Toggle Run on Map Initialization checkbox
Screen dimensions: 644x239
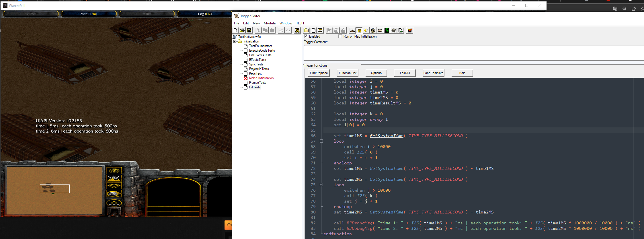pos(340,36)
